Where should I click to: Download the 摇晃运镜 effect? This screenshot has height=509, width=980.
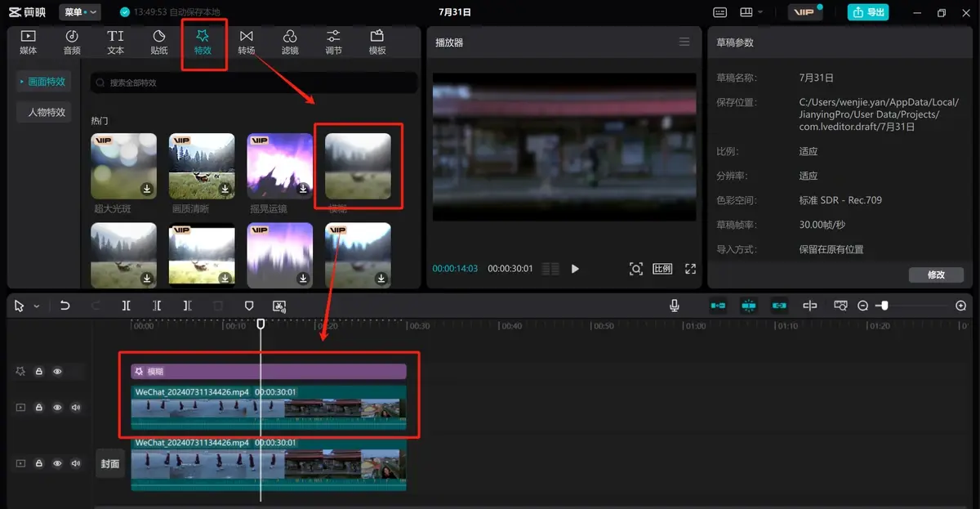click(303, 189)
